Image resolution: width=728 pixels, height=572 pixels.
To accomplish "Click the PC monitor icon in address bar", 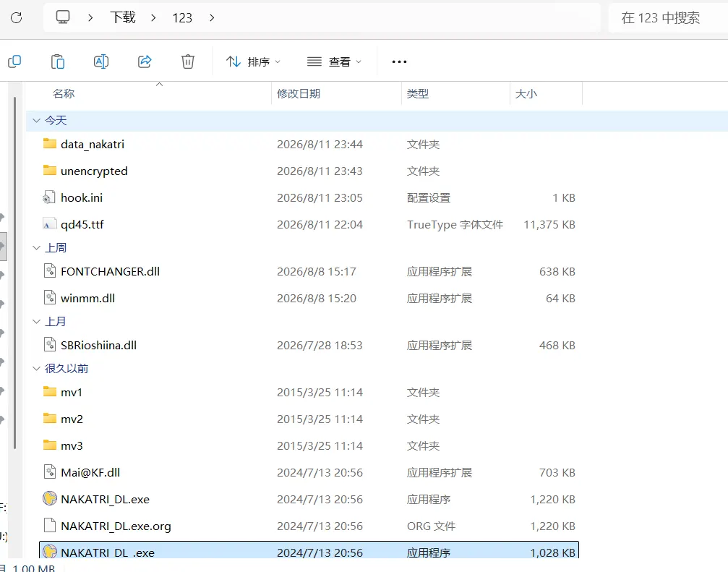I will coord(63,17).
